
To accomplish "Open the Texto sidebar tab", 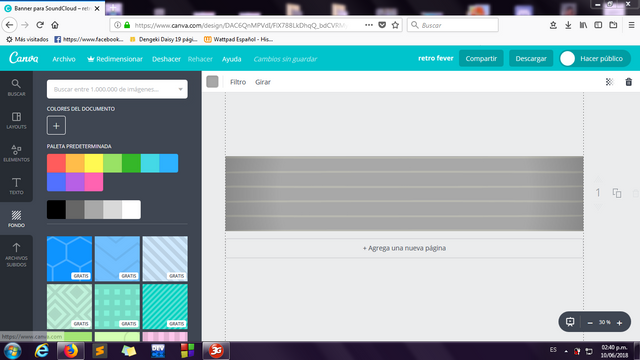I will click(16, 186).
